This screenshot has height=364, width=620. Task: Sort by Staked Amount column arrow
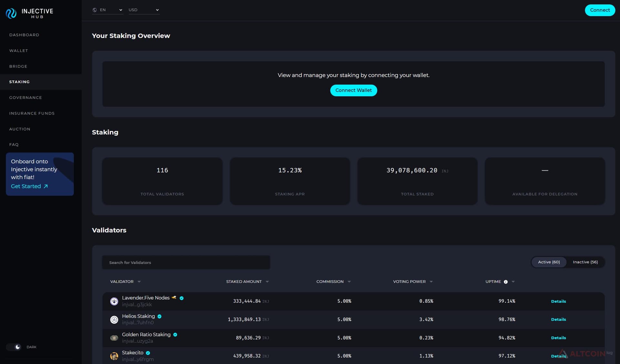pos(267,282)
